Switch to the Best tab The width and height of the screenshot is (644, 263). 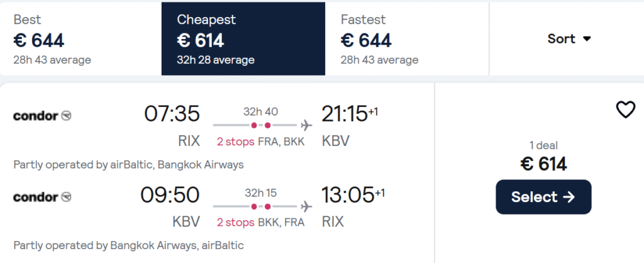pos(80,39)
